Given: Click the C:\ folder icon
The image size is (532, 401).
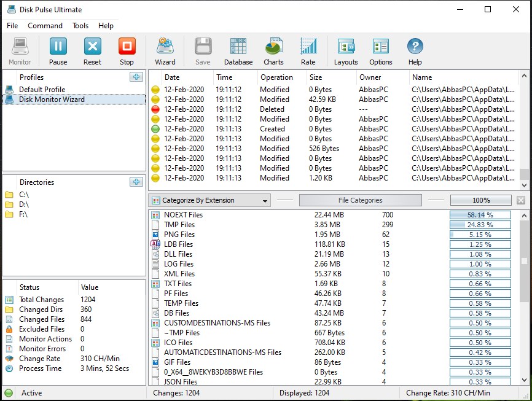Looking at the screenshot, I should 9,195.
